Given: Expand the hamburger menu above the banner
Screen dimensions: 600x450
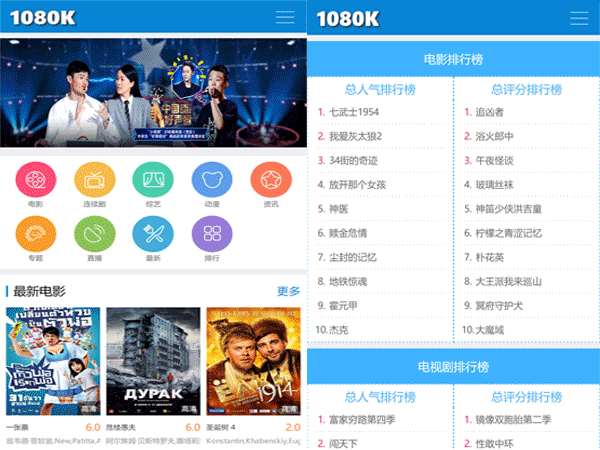Looking at the screenshot, I should click(285, 18).
